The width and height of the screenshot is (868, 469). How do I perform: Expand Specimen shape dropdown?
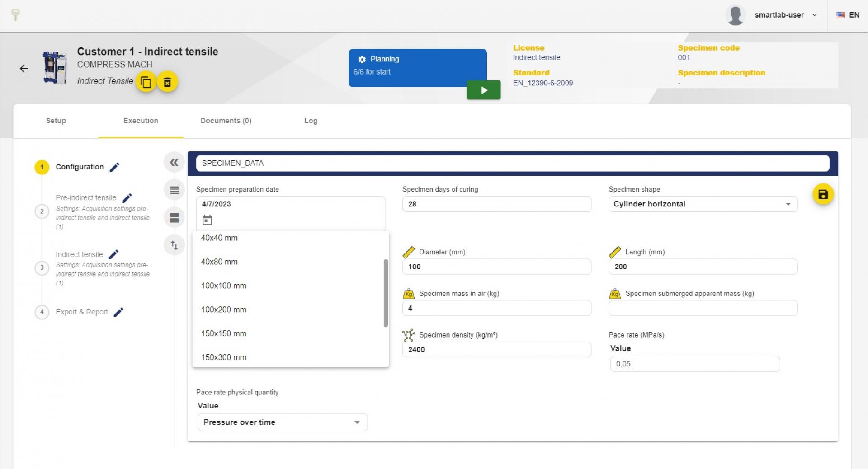tap(703, 204)
